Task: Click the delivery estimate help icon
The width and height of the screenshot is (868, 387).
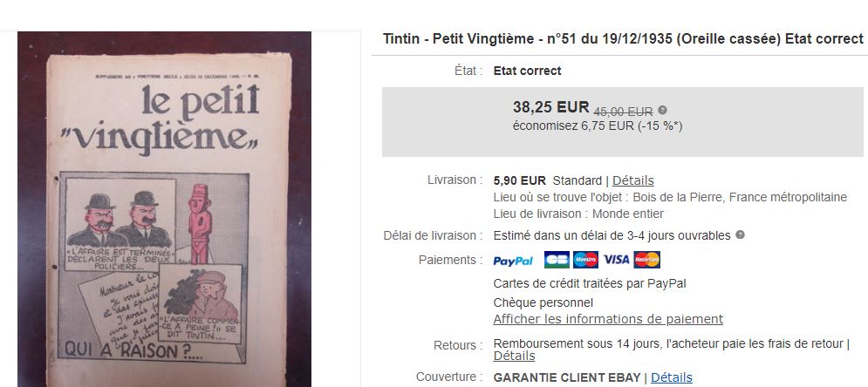Action: tap(740, 235)
